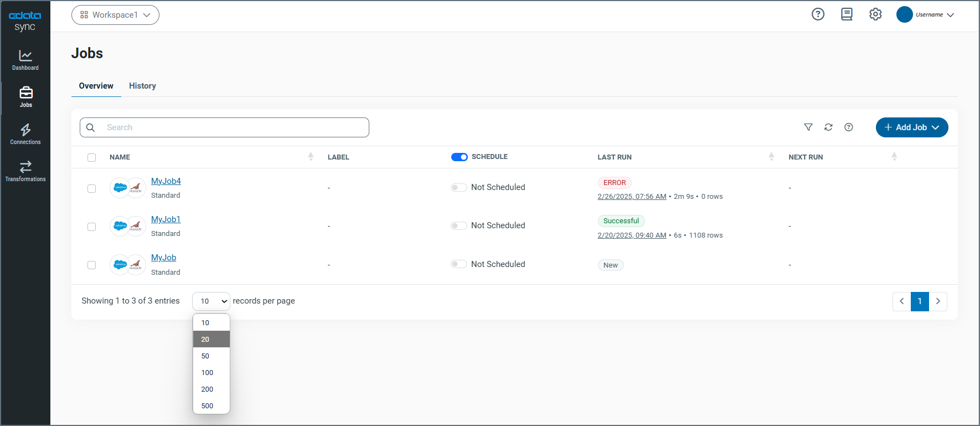Enable the schedule toggle for MyJob4

[x=458, y=188]
